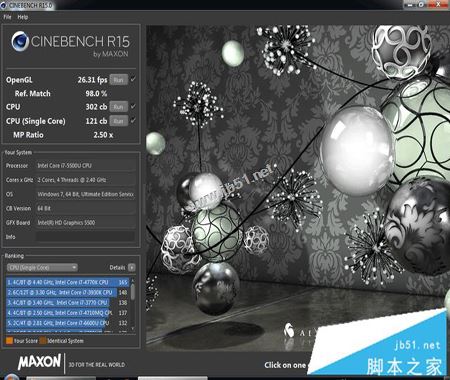Click the MP Ratio value 2.50 x
This screenshot has height=380, width=450.
(103, 135)
